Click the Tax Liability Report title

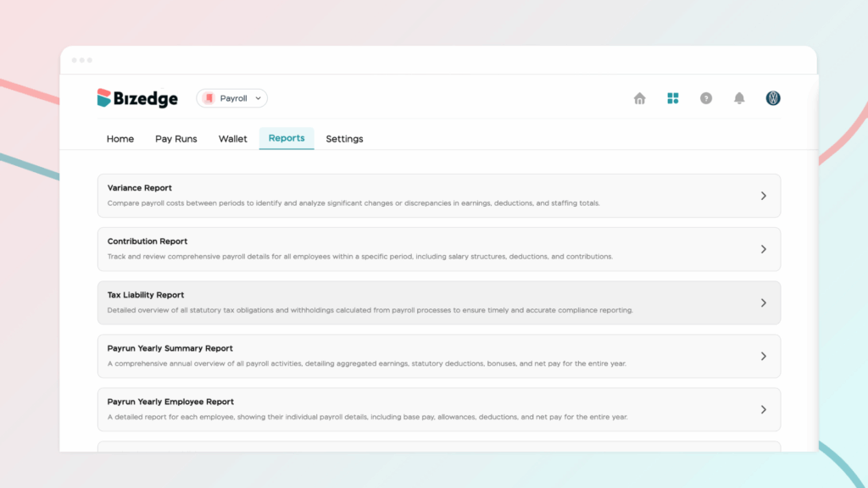point(146,295)
